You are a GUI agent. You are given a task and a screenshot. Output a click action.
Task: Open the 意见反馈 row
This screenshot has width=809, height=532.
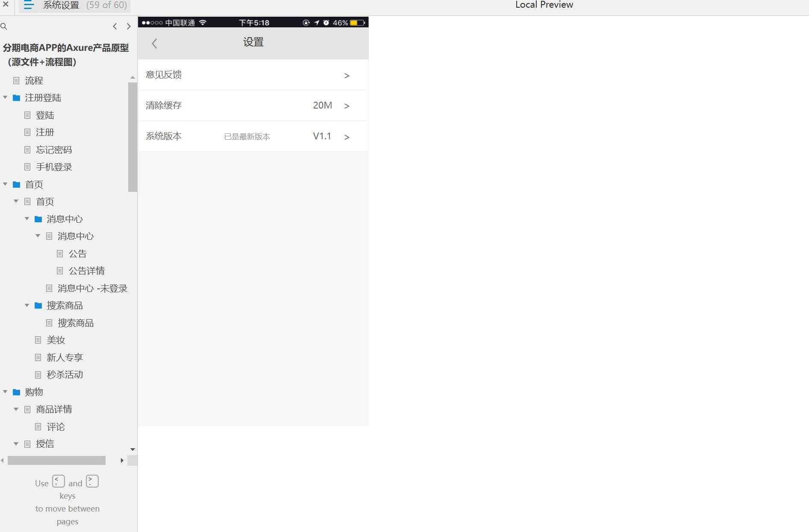(x=253, y=75)
